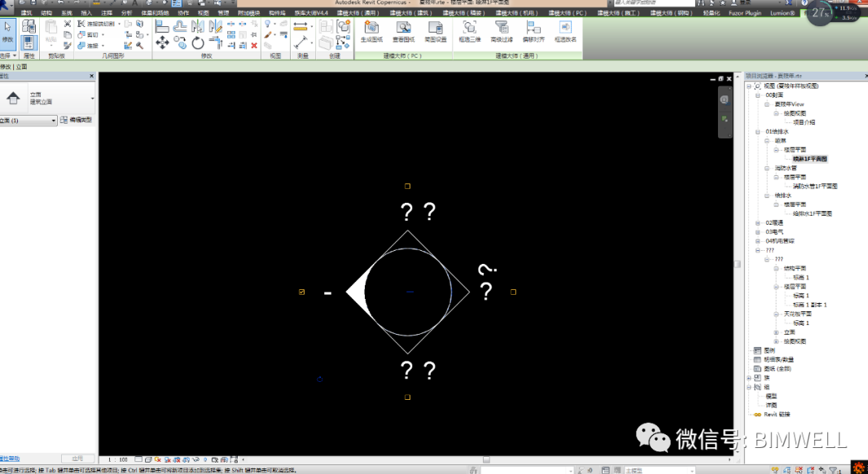
Task: Click the 编辑类型 button in Properties
Action: click(81, 120)
